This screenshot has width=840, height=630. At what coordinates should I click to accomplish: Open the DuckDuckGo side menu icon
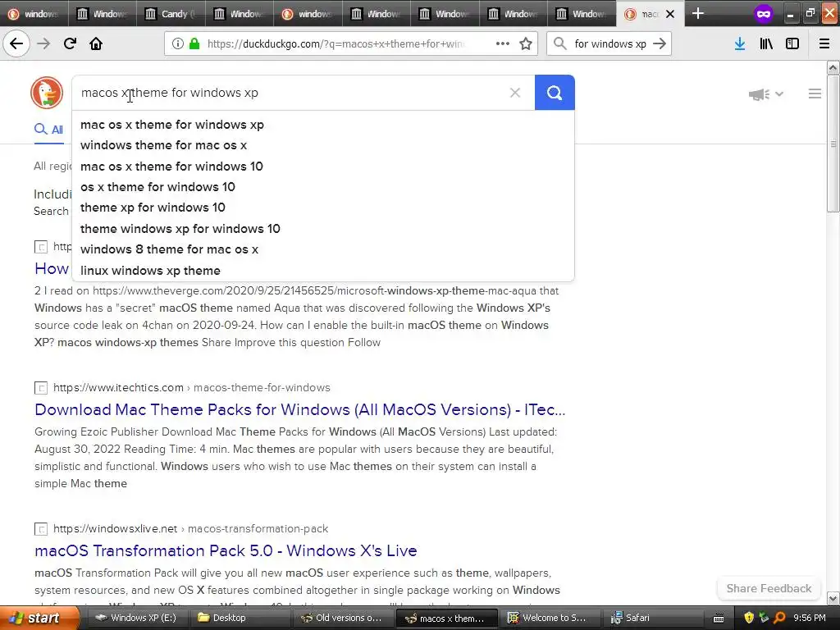click(815, 94)
